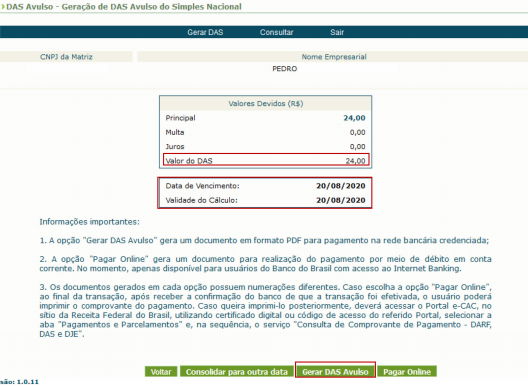
Task: Click the Juros value row
Action: pos(266,147)
